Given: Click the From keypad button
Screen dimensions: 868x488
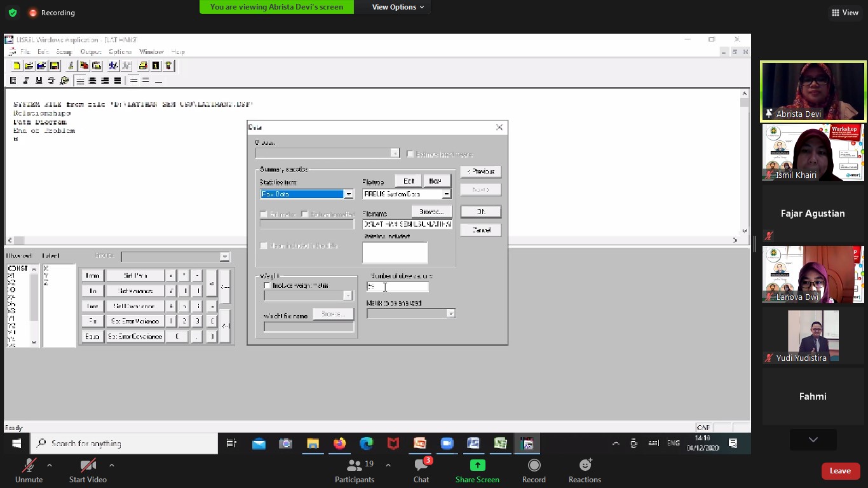Looking at the screenshot, I should pos(93,276).
